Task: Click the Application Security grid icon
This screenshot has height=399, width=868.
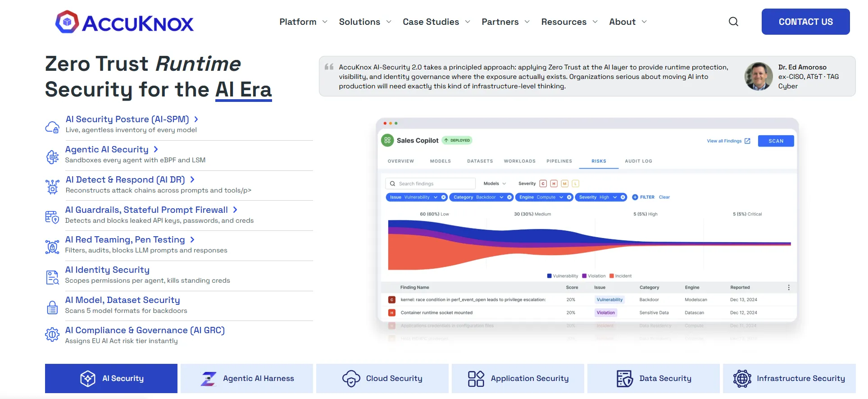Action: pyautogui.click(x=476, y=379)
